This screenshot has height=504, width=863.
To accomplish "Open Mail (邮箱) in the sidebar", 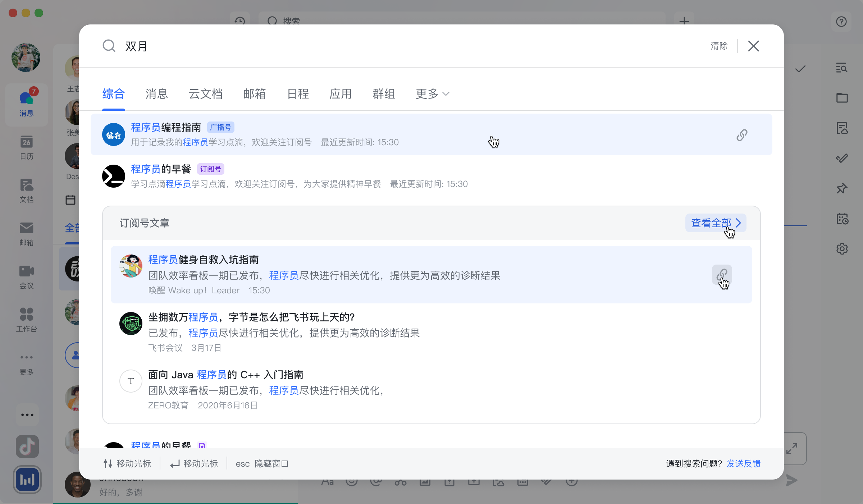I will pyautogui.click(x=27, y=234).
